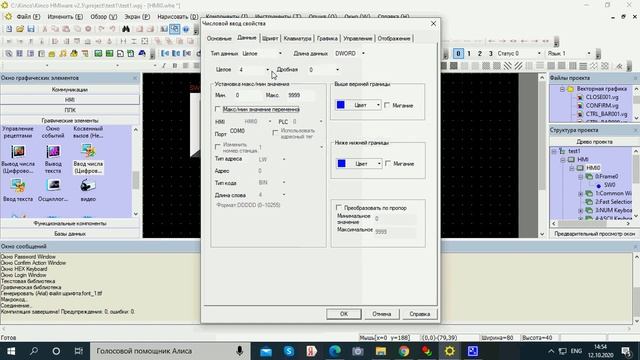Click the binoculars Find icon
Viewport: 640px width, 360px height.
coord(126,29)
